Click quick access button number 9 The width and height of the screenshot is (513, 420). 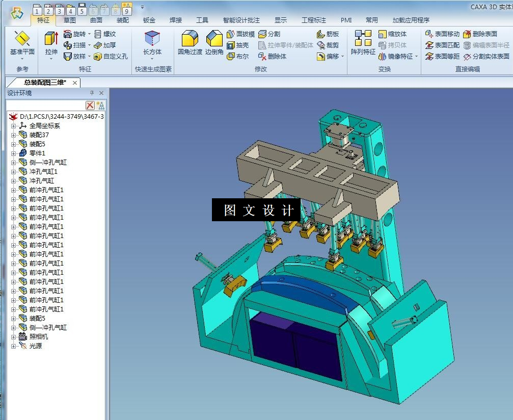[126, 10]
